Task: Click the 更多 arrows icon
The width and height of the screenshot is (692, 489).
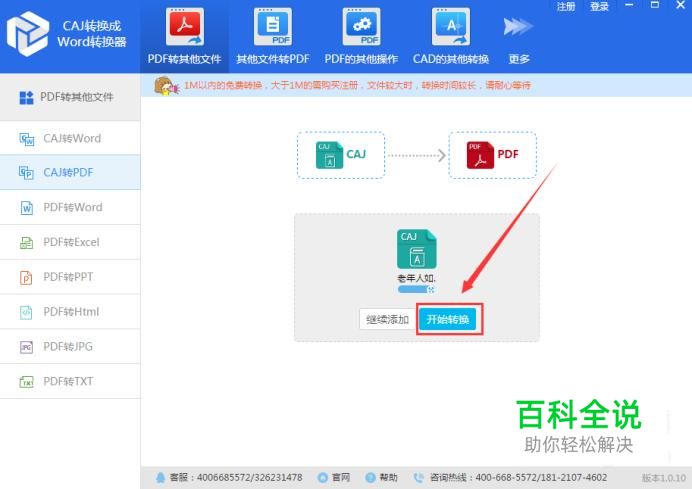Action: pos(518,27)
